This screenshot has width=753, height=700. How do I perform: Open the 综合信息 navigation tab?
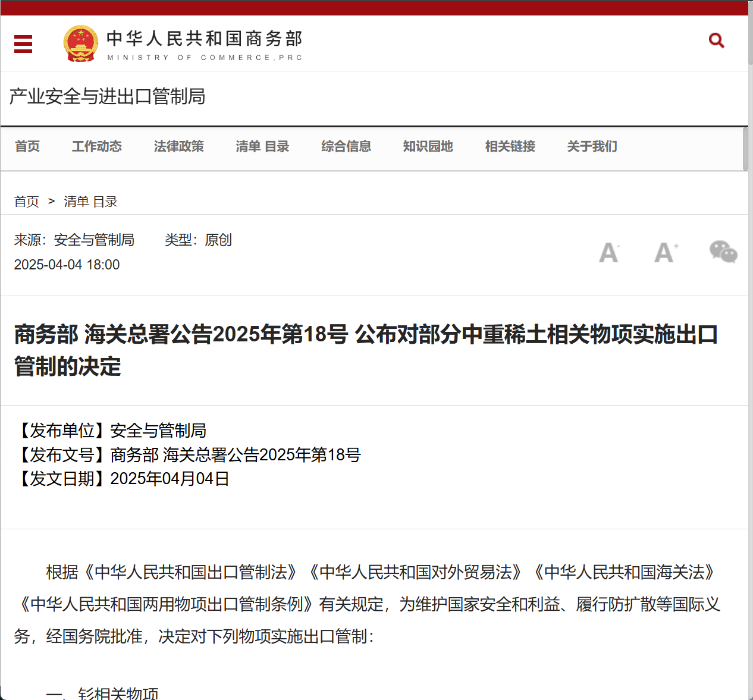(x=346, y=146)
